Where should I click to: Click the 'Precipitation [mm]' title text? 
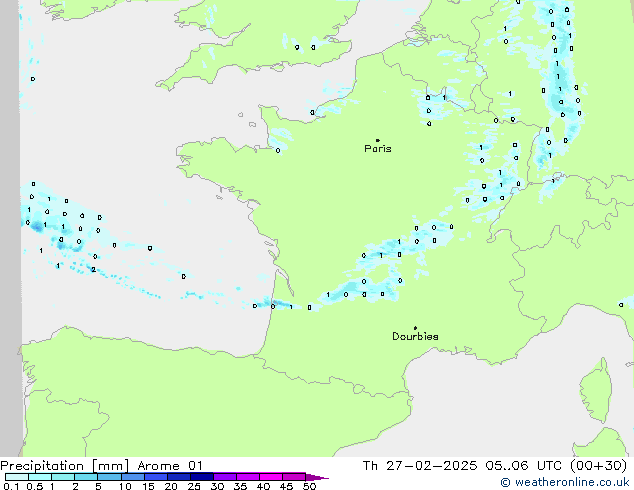[65, 466]
